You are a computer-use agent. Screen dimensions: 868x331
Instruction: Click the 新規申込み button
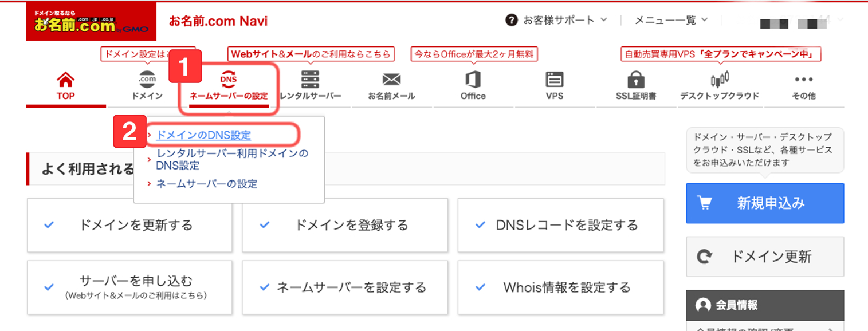tap(765, 203)
